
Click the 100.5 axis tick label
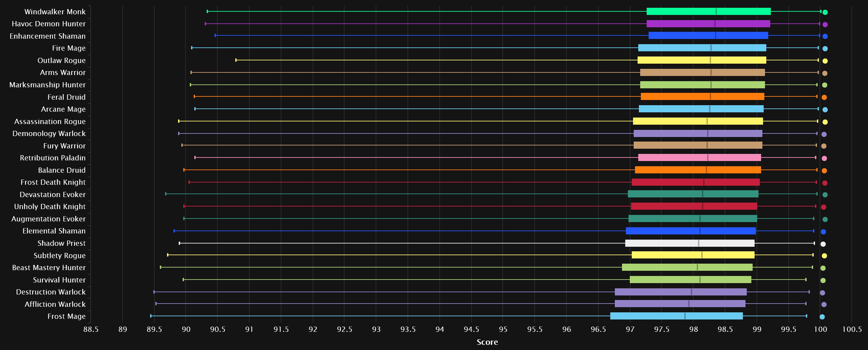[852, 330]
